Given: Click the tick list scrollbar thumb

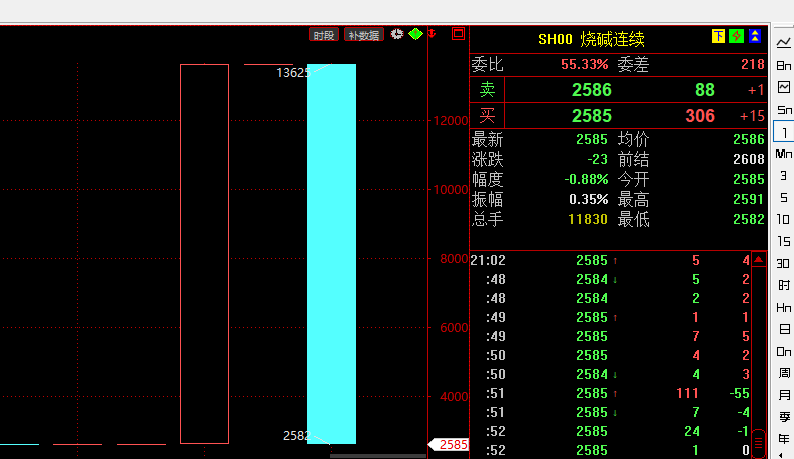Looking at the screenshot, I should tap(759, 442).
